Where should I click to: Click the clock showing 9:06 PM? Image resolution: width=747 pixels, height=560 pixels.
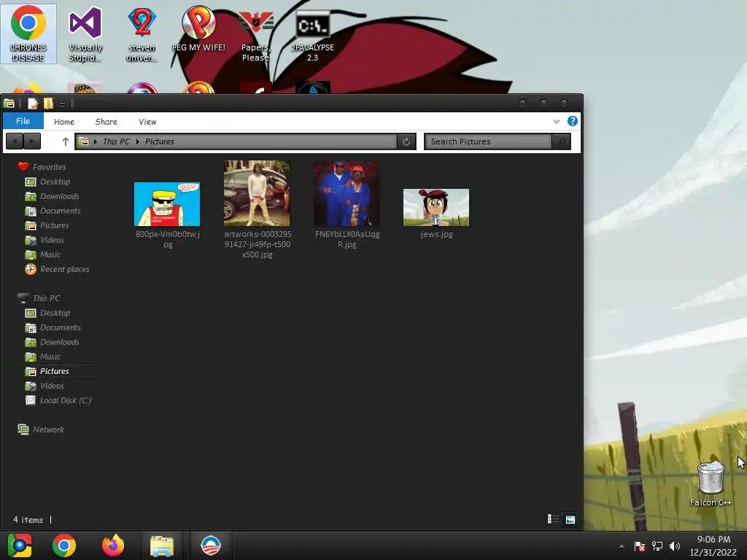pyautogui.click(x=713, y=540)
